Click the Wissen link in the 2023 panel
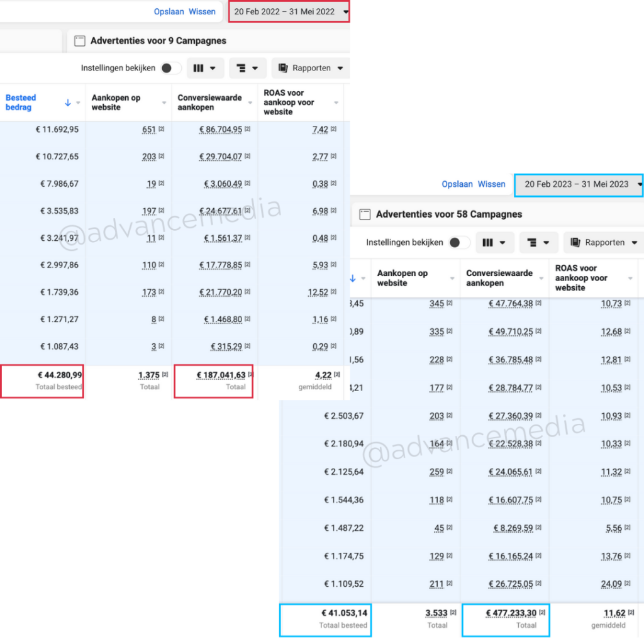 pyautogui.click(x=491, y=184)
